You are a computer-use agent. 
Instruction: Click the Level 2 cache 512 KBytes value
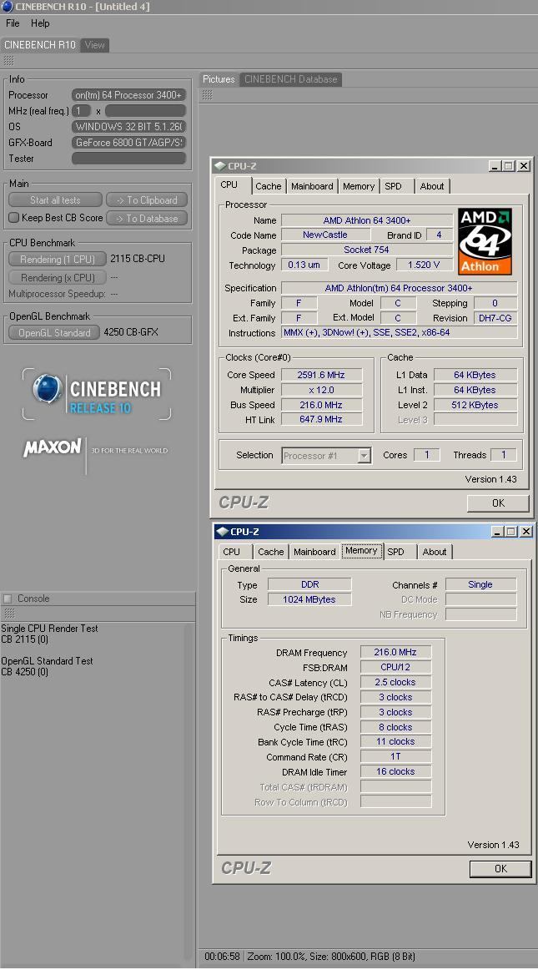(x=475, y=405)
